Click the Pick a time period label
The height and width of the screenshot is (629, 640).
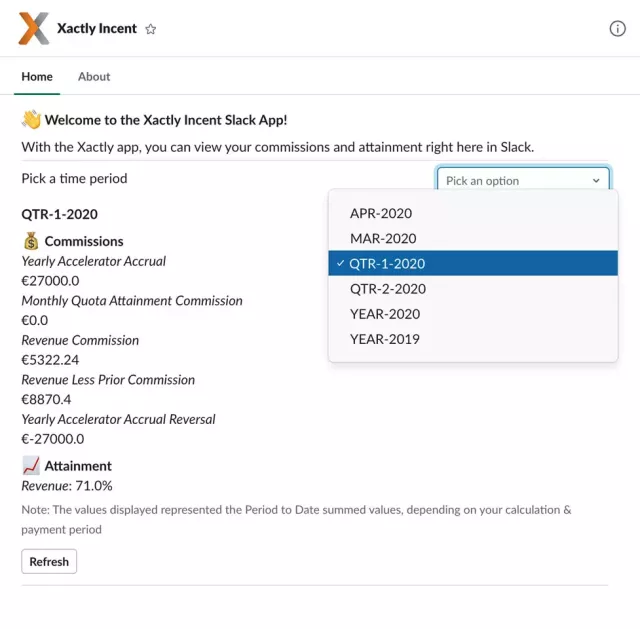pos(74,178)
